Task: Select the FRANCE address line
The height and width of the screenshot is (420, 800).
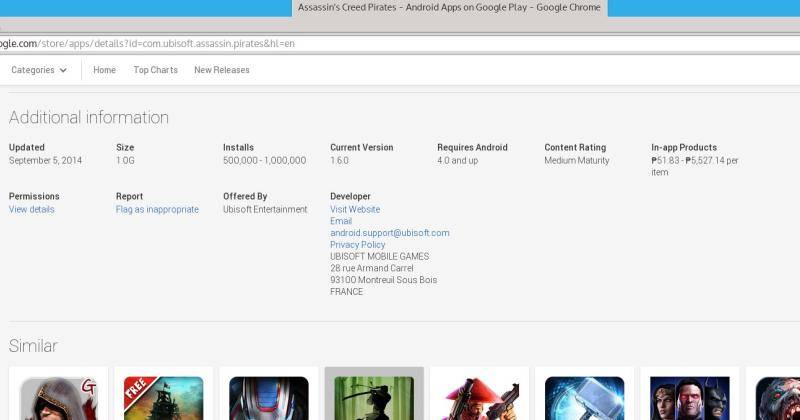Action: coord(346,291)
